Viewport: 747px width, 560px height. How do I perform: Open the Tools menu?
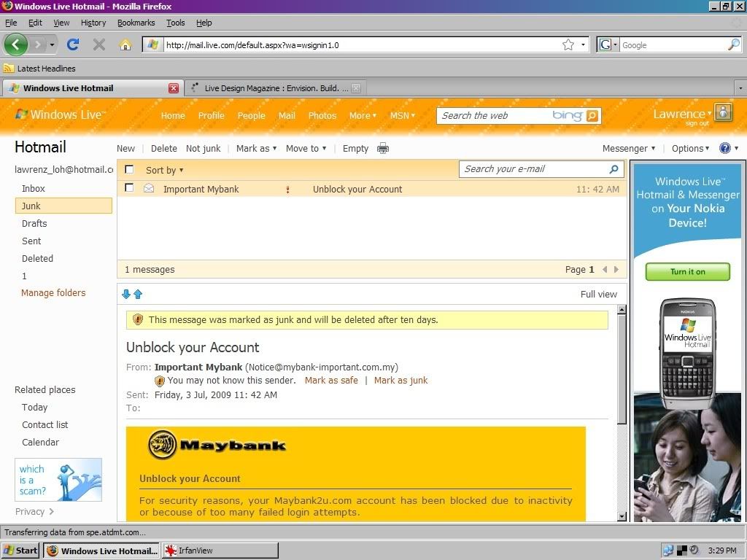tap(175, 23)
